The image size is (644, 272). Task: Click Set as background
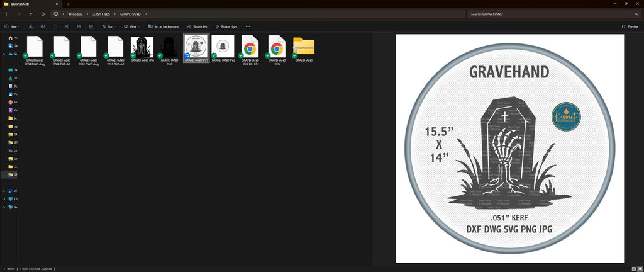pyautogui.click(x=164, y=26)
